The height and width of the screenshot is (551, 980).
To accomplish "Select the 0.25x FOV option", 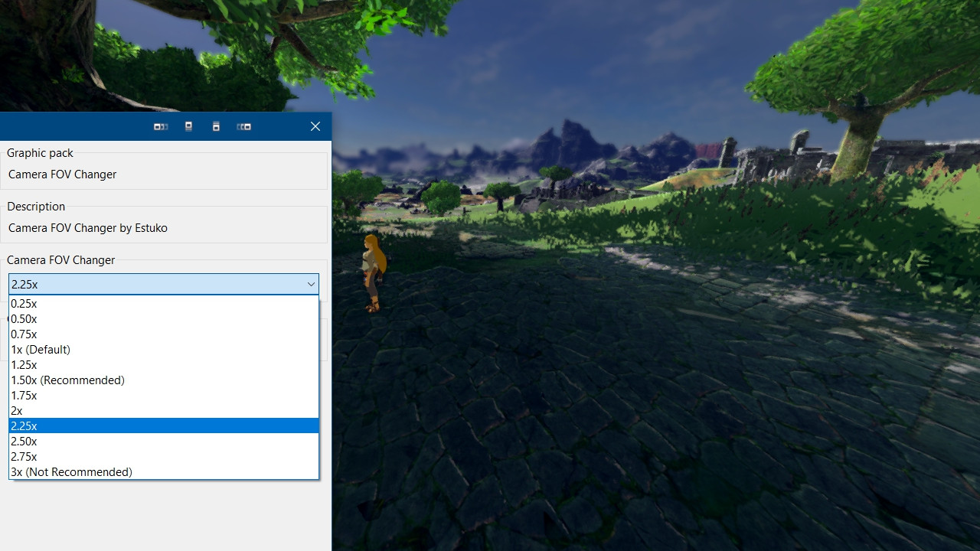I will tap(24, 303).
